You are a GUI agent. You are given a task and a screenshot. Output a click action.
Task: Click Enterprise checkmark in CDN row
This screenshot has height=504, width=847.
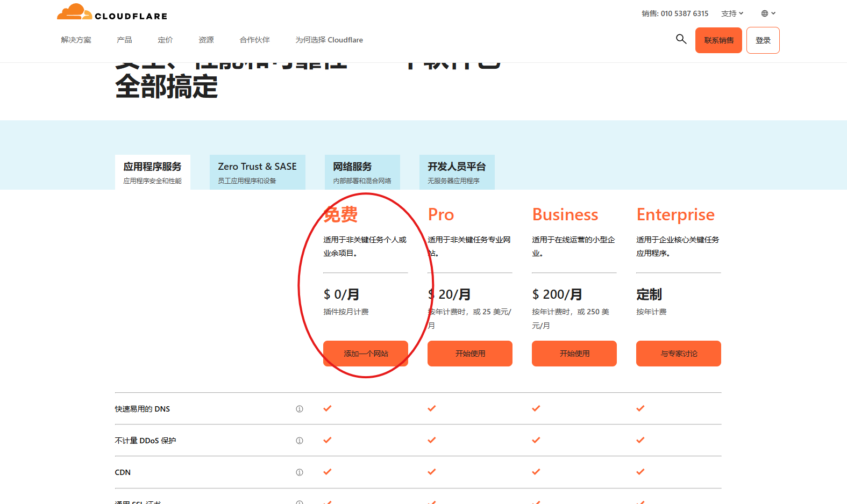(x=640, y=472)
